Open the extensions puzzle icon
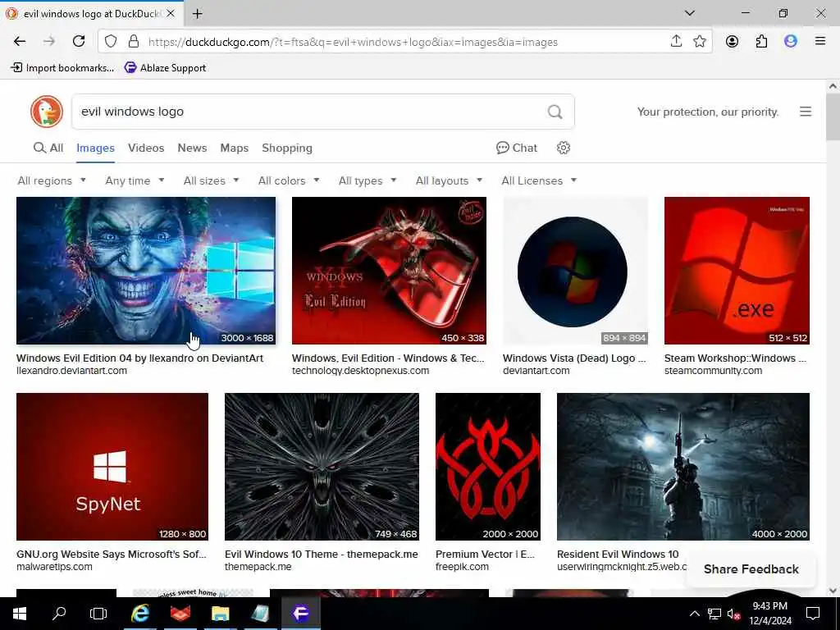Viewport: 840px width, 630px height. (761, 41)
